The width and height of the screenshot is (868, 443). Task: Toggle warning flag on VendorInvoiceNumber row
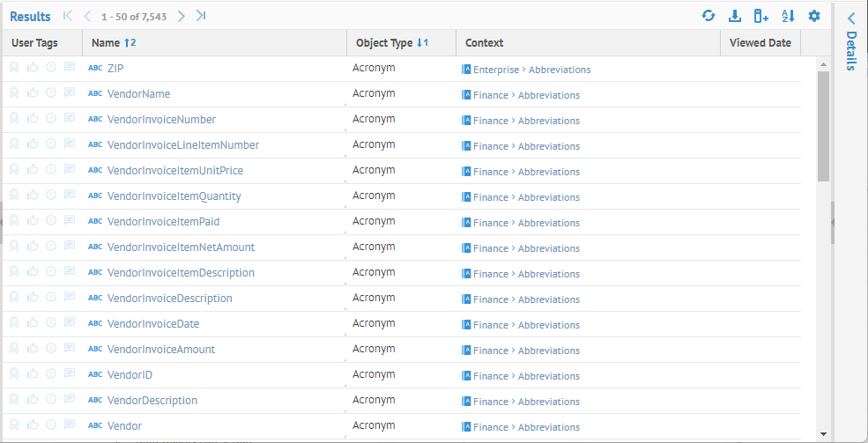[x=51, y=118]
